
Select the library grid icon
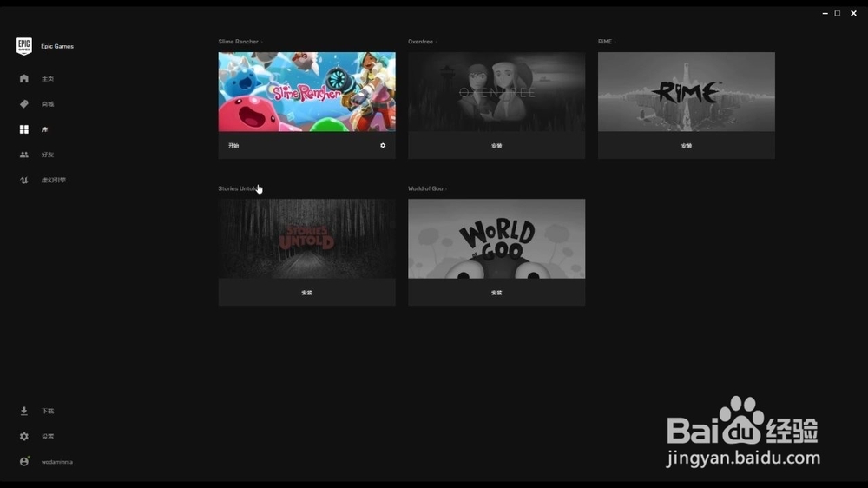[23, 129]
